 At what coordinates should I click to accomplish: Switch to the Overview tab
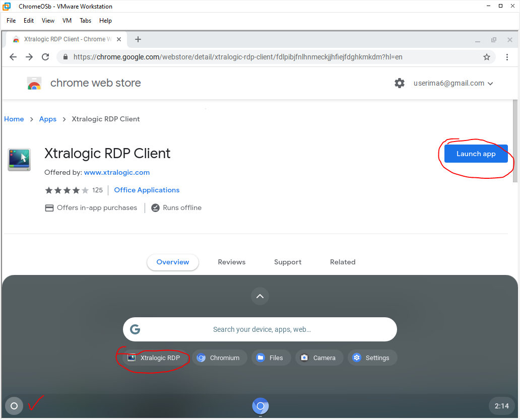click(x=173, y=262)
